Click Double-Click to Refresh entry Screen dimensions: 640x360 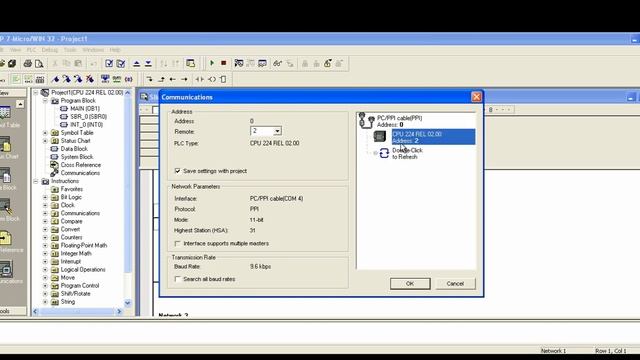(x=407, y=153)
